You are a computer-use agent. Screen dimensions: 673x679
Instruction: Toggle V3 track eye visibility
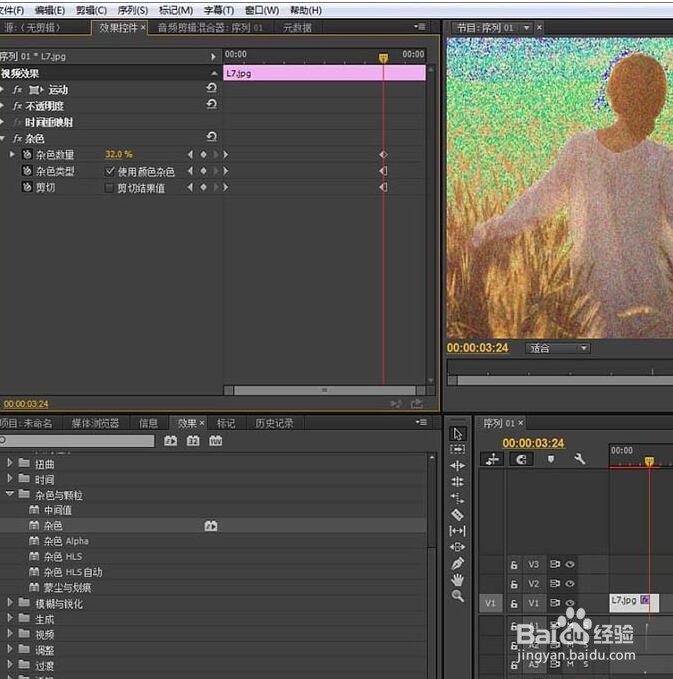pyautogui.click(x=570, y=564)
